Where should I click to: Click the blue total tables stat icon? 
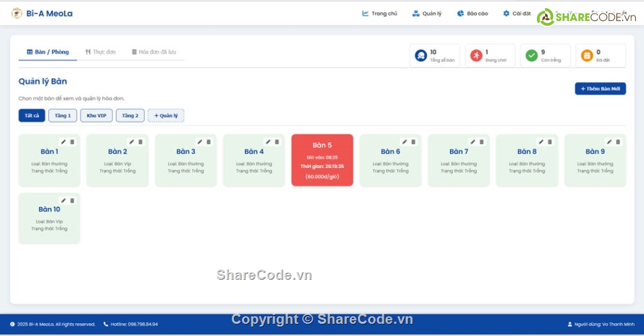(421, 56)
